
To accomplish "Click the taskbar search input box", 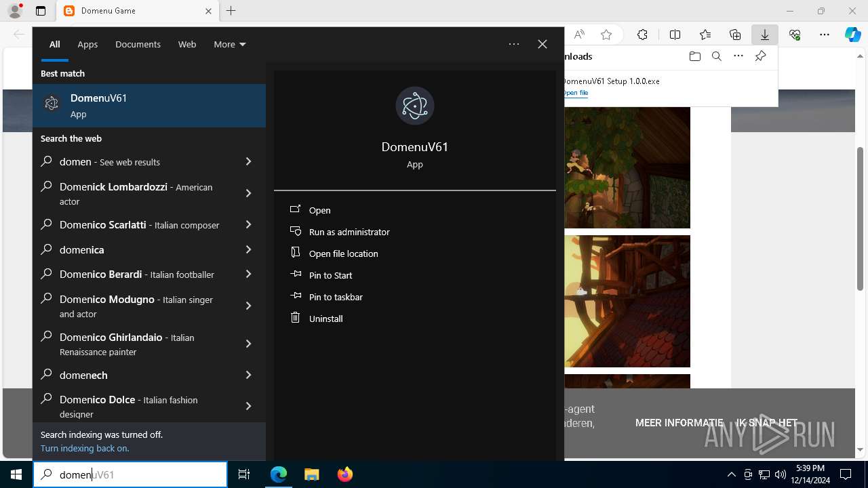I will coord(130,474).
